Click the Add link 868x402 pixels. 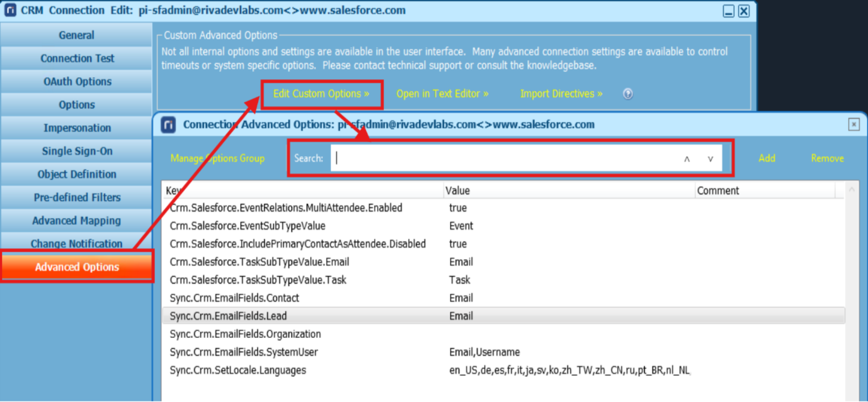pos(767,158)
